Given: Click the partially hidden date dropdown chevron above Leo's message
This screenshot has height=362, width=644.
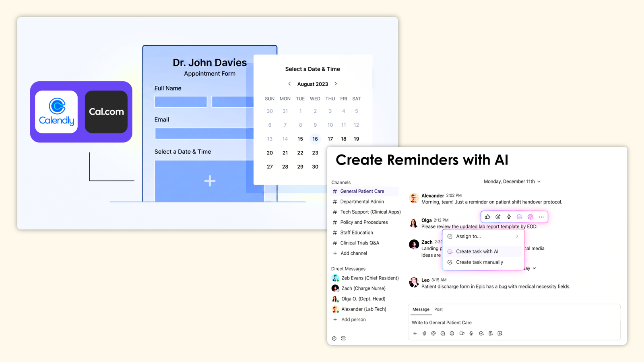Looking at the screenshot, I should pyautogui.click(x=534, y=268).
